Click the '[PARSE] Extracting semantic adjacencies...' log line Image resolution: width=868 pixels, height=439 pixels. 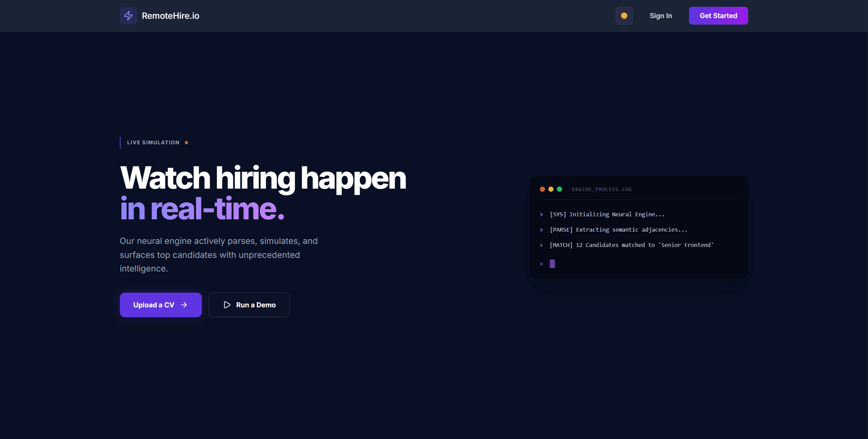coord(618,230)
